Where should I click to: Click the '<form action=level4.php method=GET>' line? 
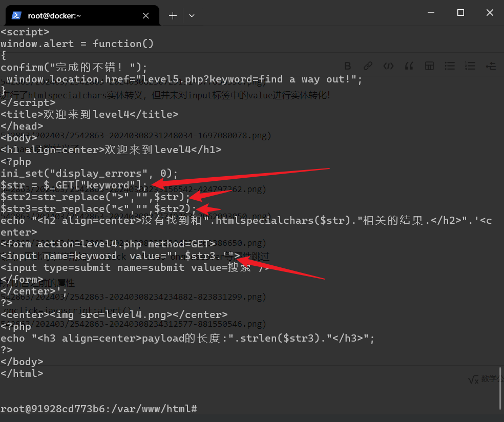coord(108,244)
